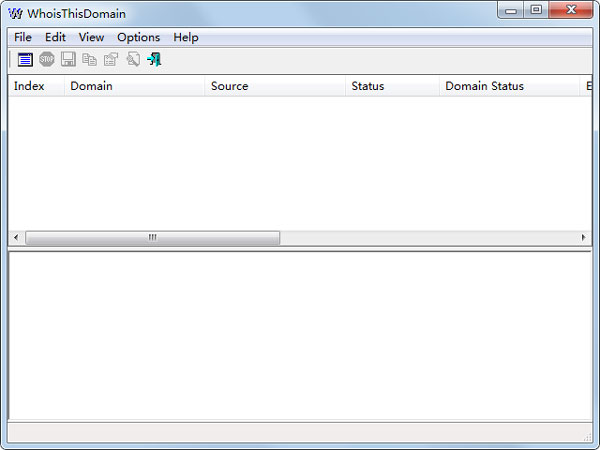Open the New Domains List toolbar icon
This screenshot has height=450, width=600.
pos(25,60)
